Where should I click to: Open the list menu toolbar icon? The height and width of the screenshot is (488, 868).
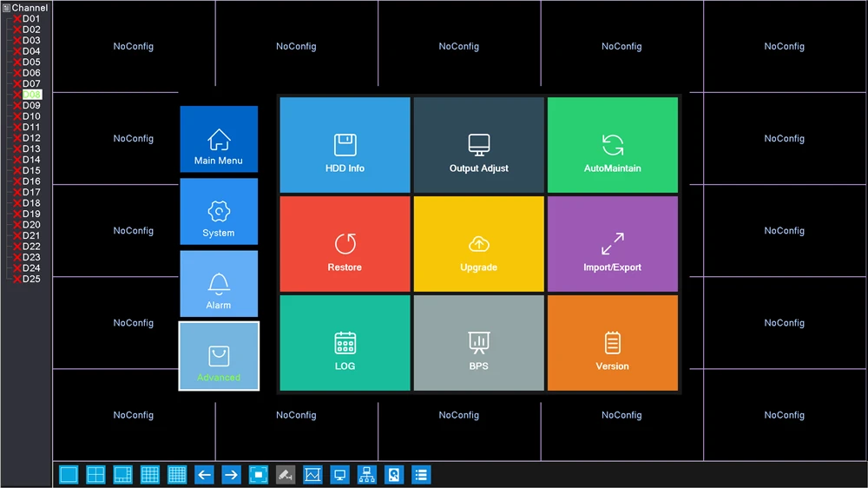click(x=421, y=475)
